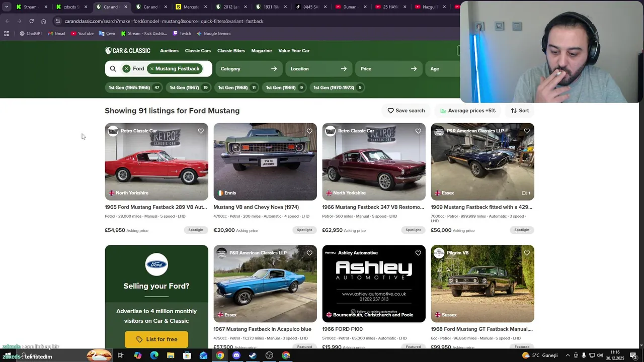Open the Google Gemini bookmark
The height and width of the screenshot is (362, 644).
point(213,34)
